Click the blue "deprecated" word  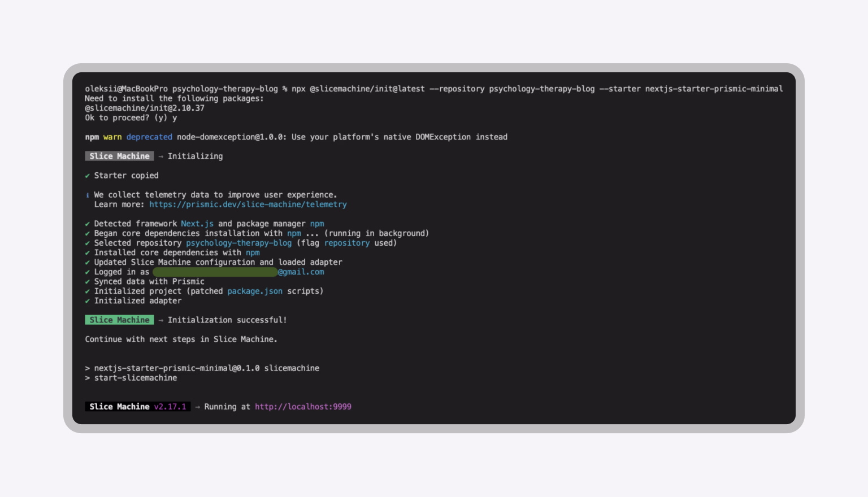pyautogui.click(x=149, y=137)
